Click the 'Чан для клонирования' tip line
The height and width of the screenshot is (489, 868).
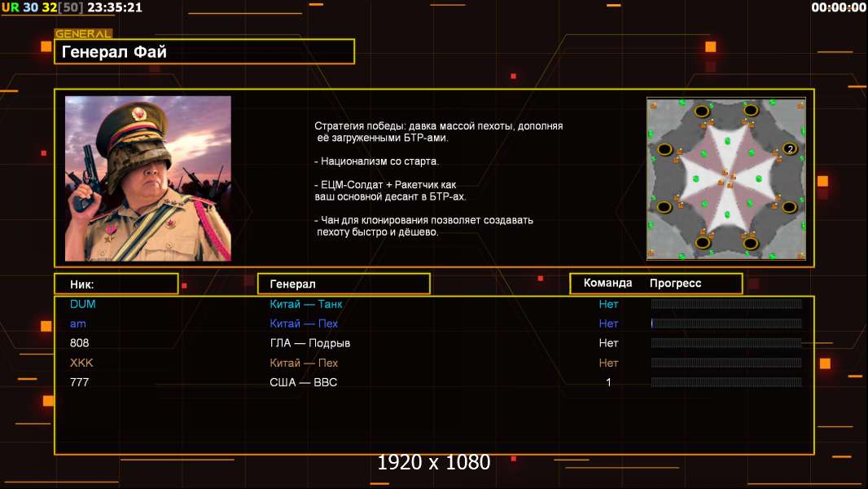point(423,226)
